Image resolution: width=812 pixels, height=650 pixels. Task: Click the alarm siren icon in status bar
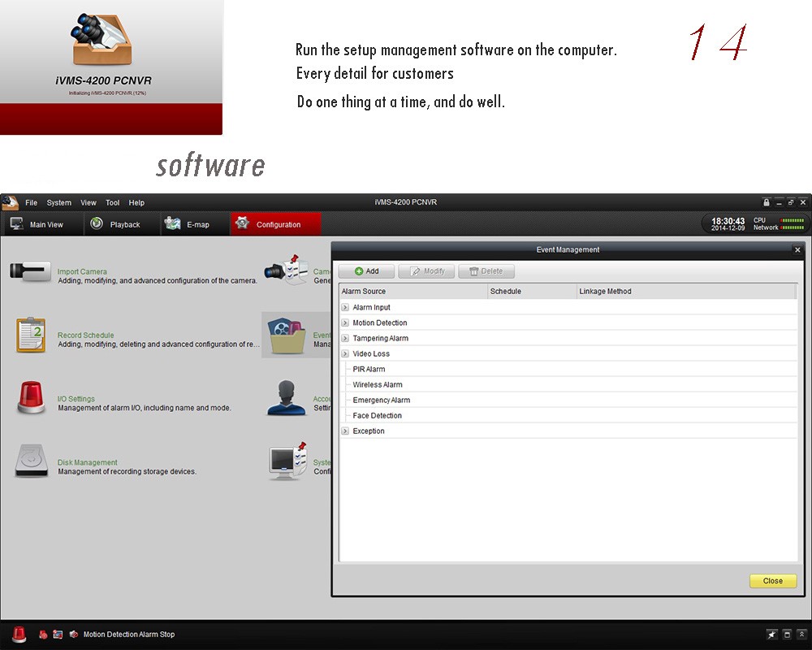(19, 635)
